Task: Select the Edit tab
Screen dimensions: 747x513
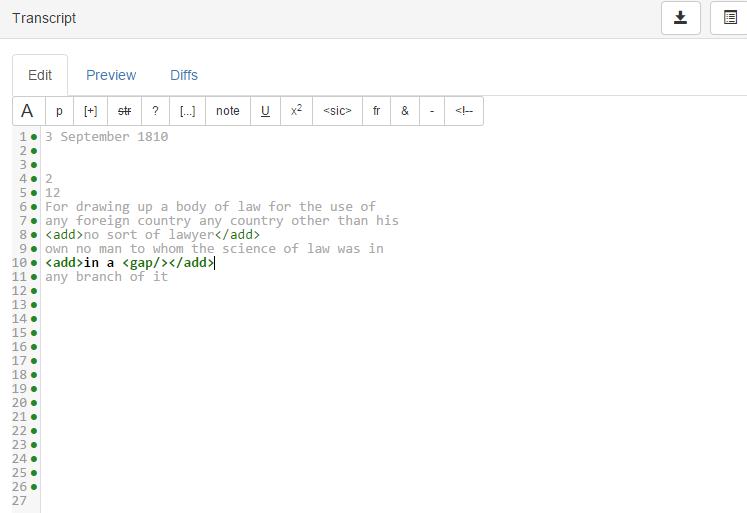Action: pyautogui.click(x=40, y=75)
